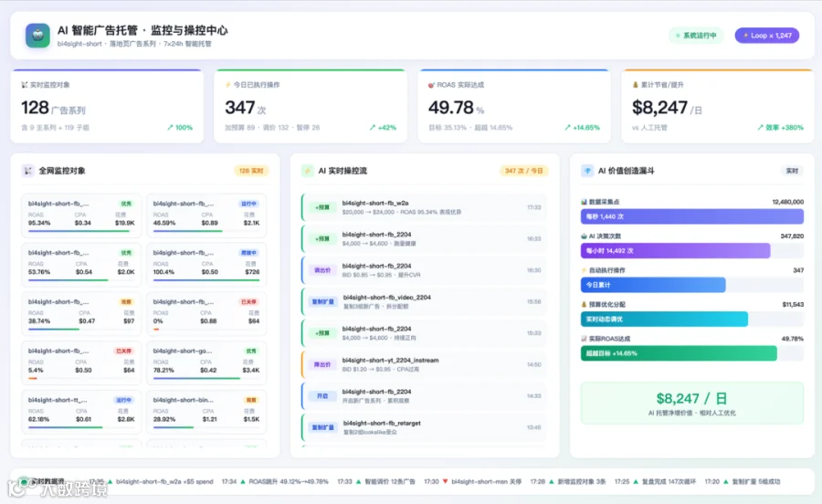Open the 128 广告系列 KPI card
Viewport: 822px width, 504px height.
coord(107,106)
